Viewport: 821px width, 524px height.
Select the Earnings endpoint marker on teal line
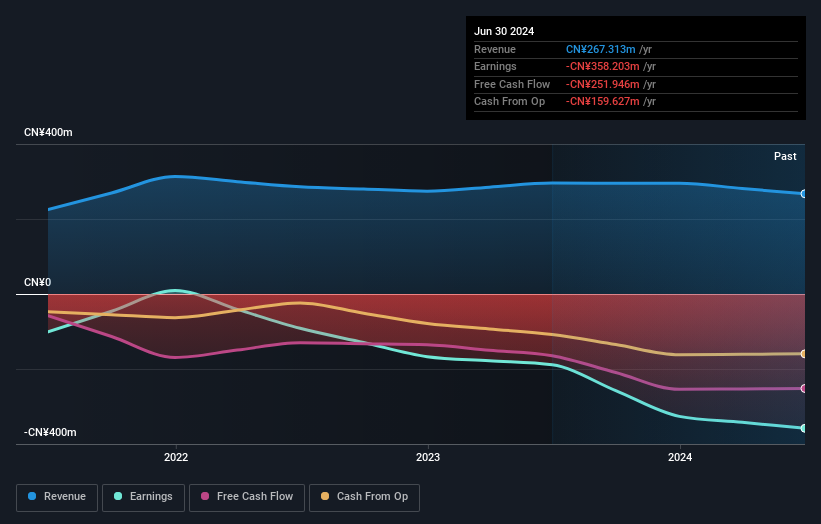pyautogui.click(x=803, y=428)
